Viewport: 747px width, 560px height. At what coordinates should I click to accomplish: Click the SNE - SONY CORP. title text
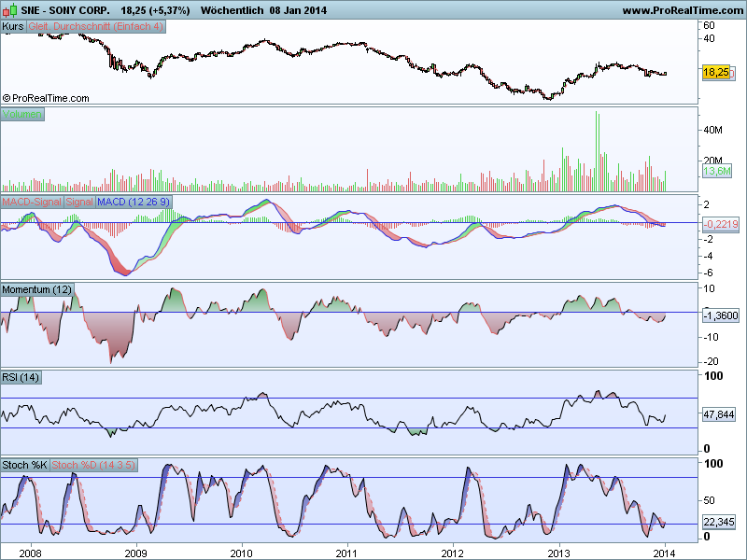(x=65, y=10)
